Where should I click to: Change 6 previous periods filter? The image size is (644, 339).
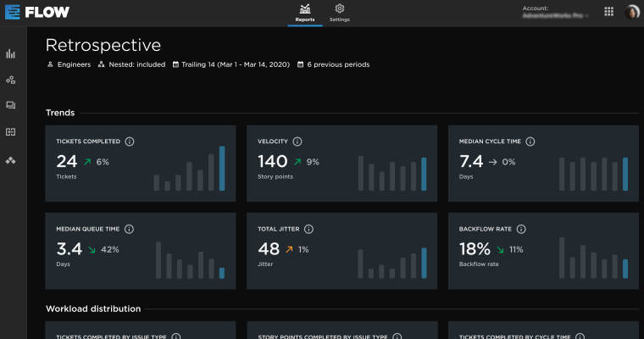pyautogui.click(x=334, y=64)
